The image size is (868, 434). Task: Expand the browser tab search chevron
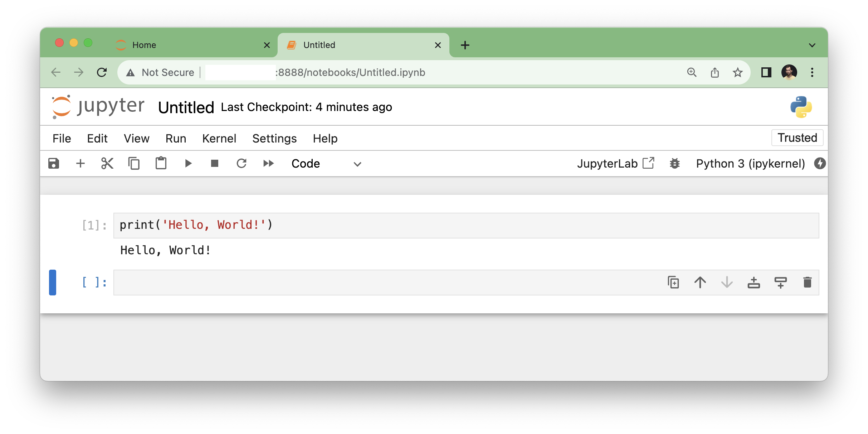812,45
